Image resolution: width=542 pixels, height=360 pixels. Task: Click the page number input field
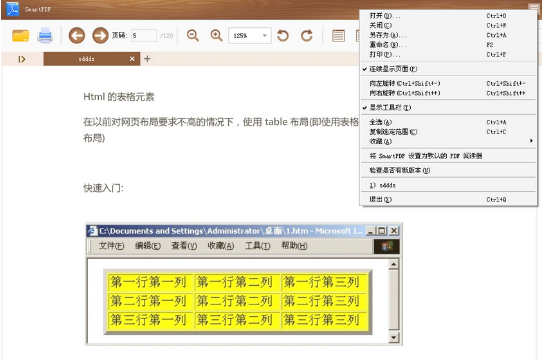143,36
